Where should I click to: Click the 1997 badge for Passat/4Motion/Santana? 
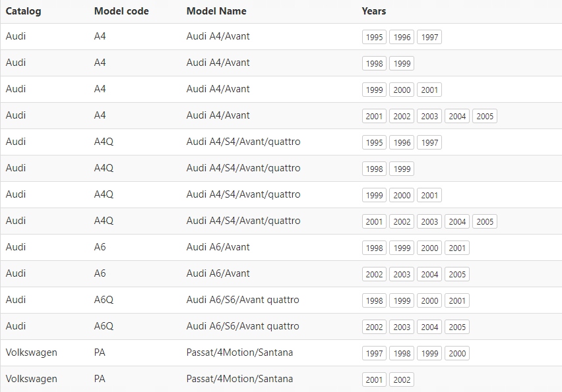pyautogui.click(x=374, y=354)
